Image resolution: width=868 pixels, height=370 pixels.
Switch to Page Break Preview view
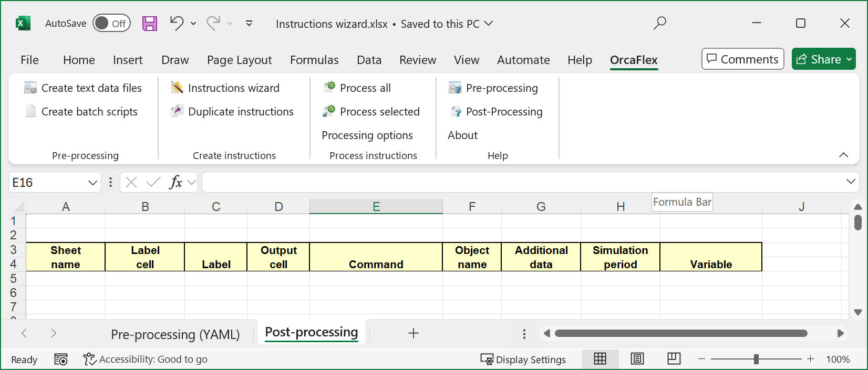(674, 359)
